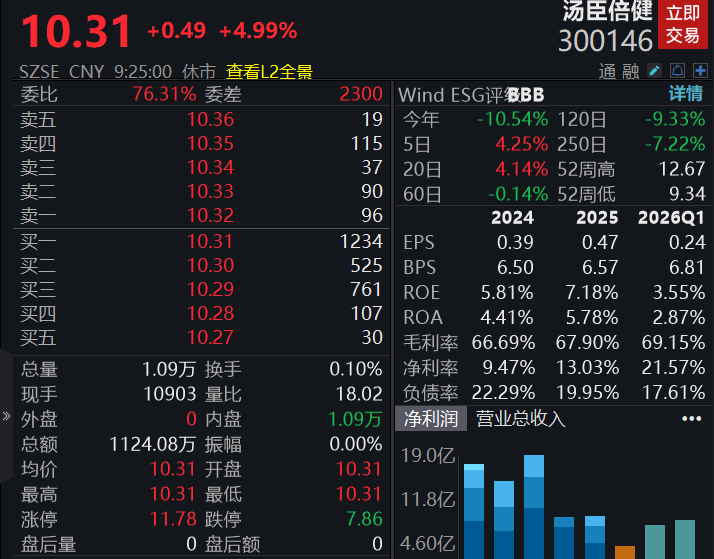The width and height of the screenshot is (714, 559).
Task: Click 总额 value 1124.08万
Action: (153, 444)
